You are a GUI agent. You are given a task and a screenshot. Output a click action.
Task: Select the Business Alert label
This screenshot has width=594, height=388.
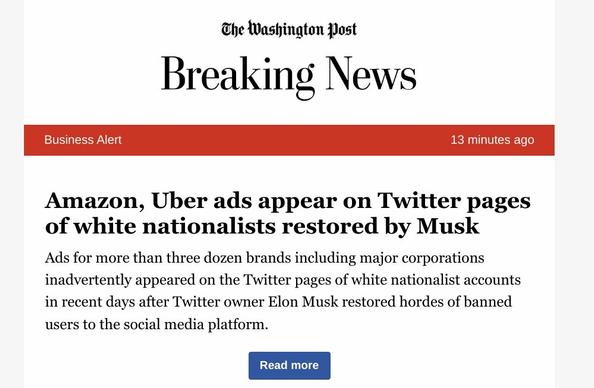(x=83, y=140)
